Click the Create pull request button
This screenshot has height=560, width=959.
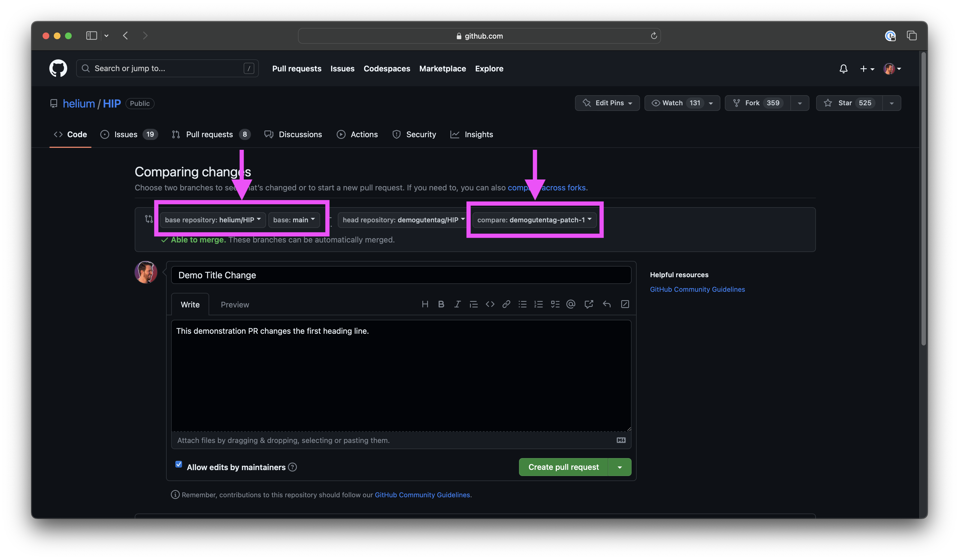point(563,467)
